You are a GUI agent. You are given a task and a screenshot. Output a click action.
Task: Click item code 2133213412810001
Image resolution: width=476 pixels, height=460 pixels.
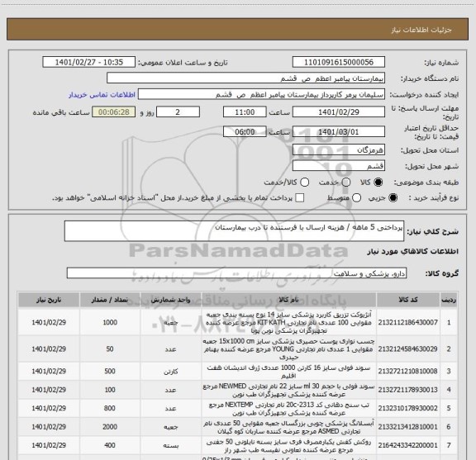pyautogui.click(x=407, y=427)
